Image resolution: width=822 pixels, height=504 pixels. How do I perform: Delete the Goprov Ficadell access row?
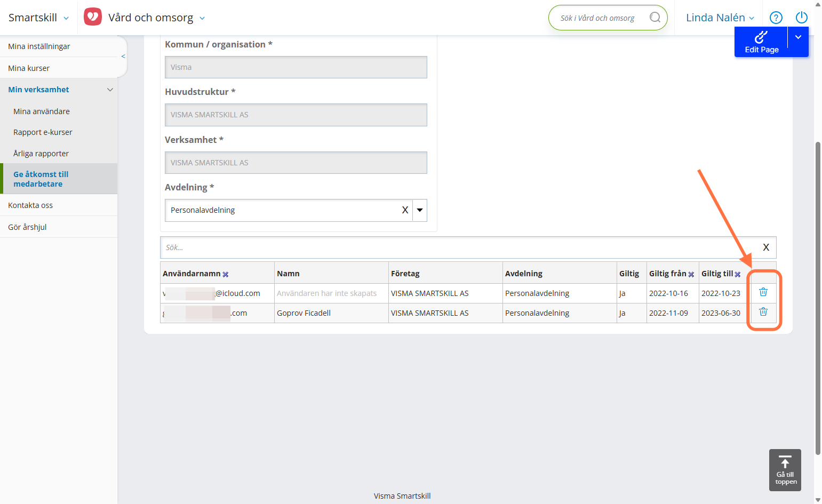click(763, 312)
